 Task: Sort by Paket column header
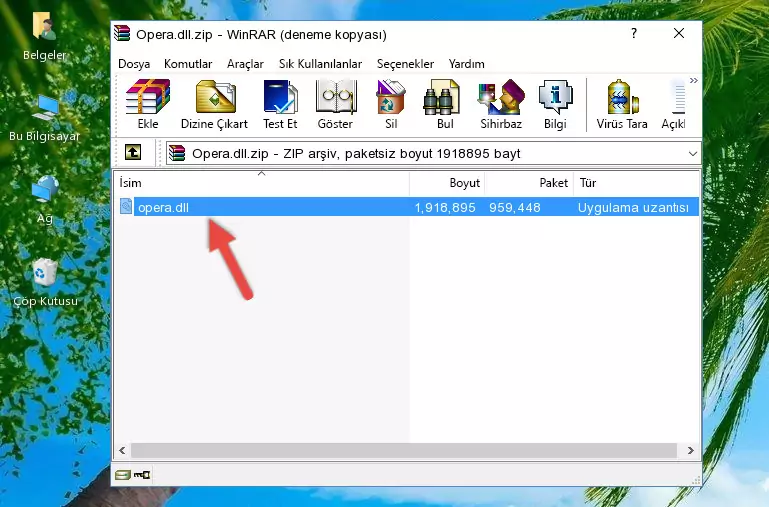[529, 183]
